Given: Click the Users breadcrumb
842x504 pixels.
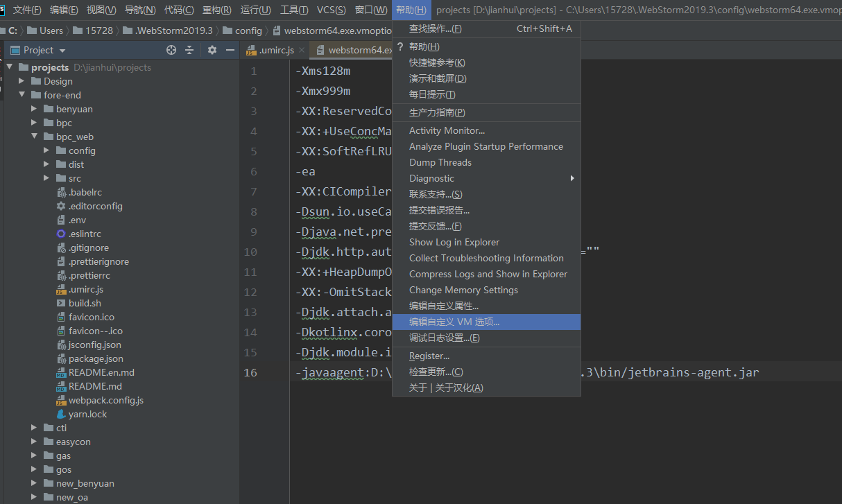Looking at the screenshot, I should point(45,31).
